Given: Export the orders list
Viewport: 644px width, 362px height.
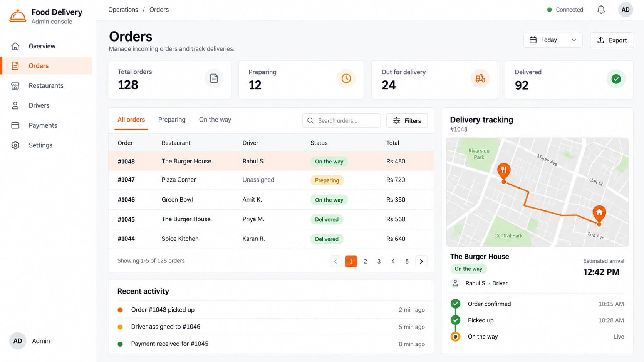Looking at the screenshot, I should tap(612, 40).
